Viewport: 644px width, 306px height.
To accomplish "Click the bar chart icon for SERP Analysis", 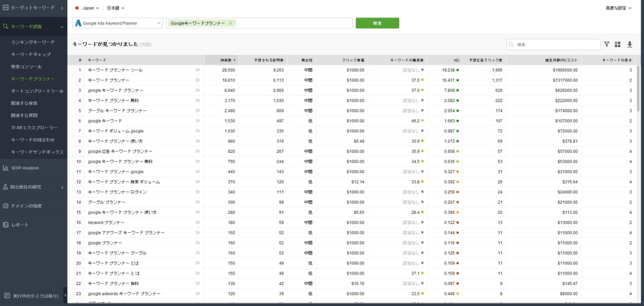I will click(x=5, y=168).
